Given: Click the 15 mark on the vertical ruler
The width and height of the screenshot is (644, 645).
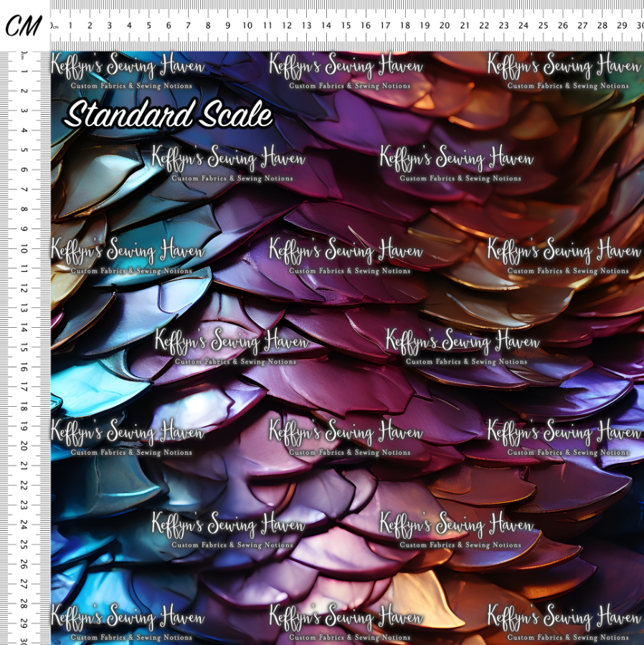Looking at the screenshot, I should tap(24, 347).
